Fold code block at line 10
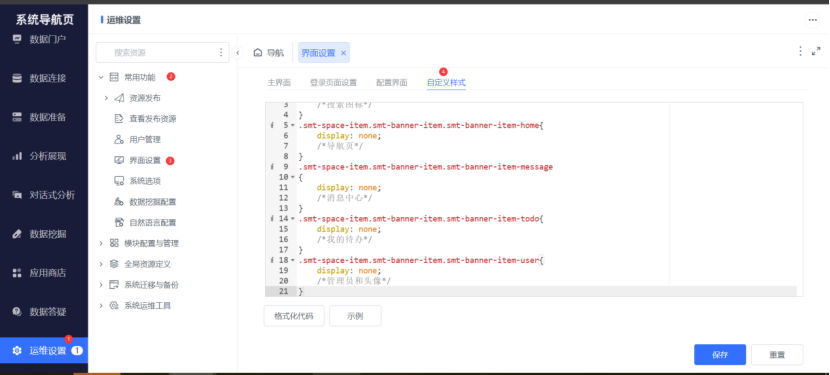Screen dimensions: 830x375 pyautogui.click(x=292, y=177)
